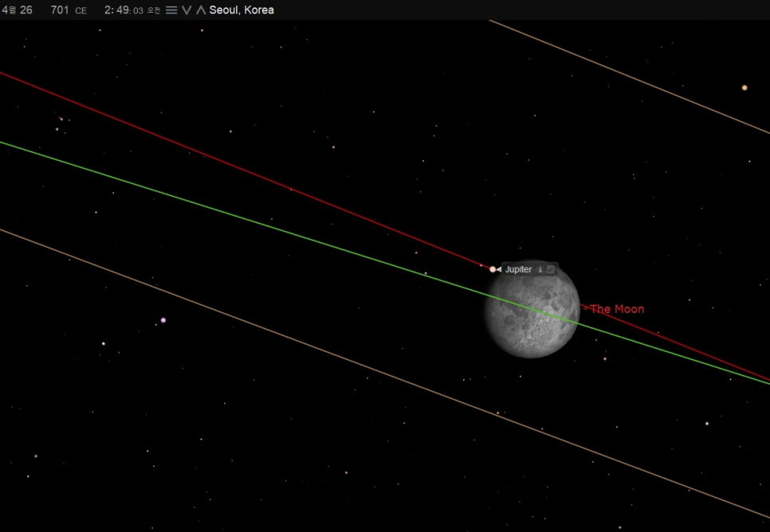Select the Moon disc
This screenshot has width=770, height=532.
click(x=532, y=309)
